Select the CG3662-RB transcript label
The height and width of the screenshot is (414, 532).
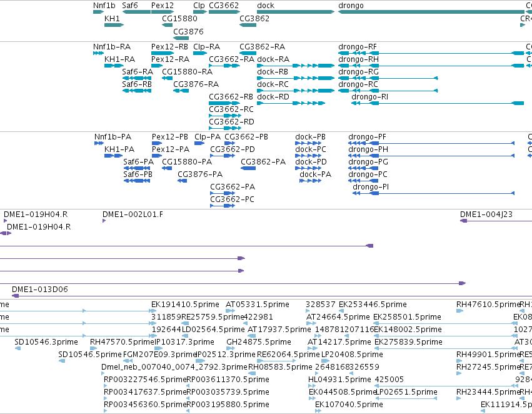pos(231,97)
